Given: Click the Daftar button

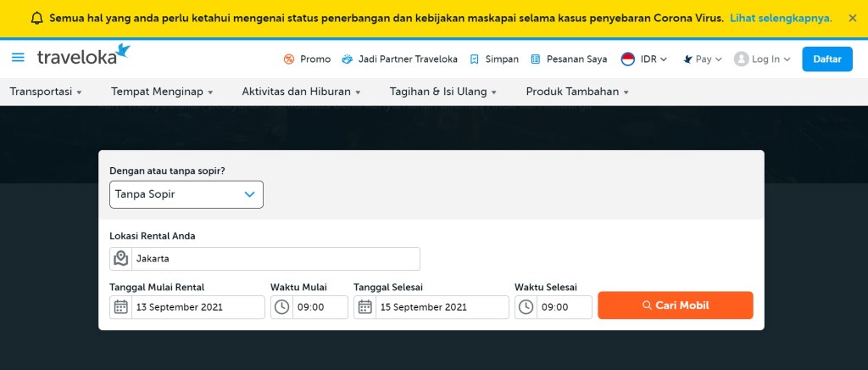Looking at the screenshot, I should 826,59.
